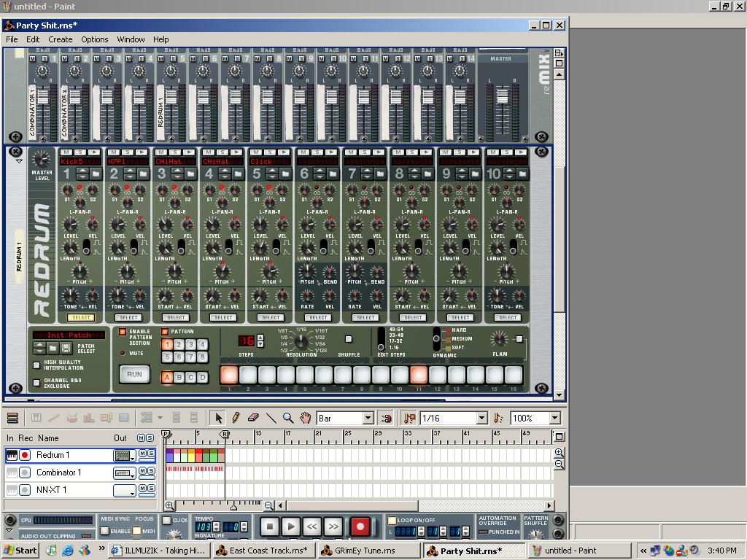747x560 pixels.
Task: Mute the Redrum 1 sequencer track
Action: coord(143,454)
